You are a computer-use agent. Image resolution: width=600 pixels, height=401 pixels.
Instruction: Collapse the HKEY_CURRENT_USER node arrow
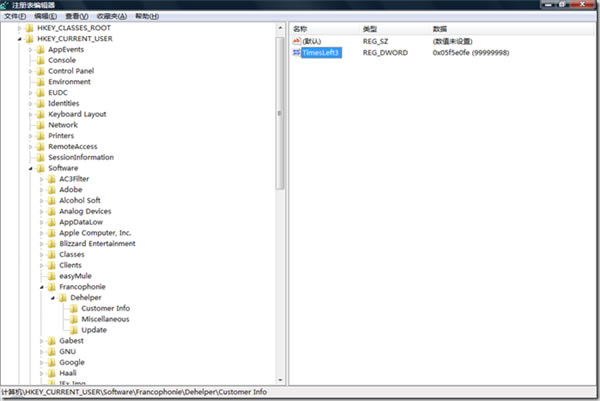click(x=20, y=39)
